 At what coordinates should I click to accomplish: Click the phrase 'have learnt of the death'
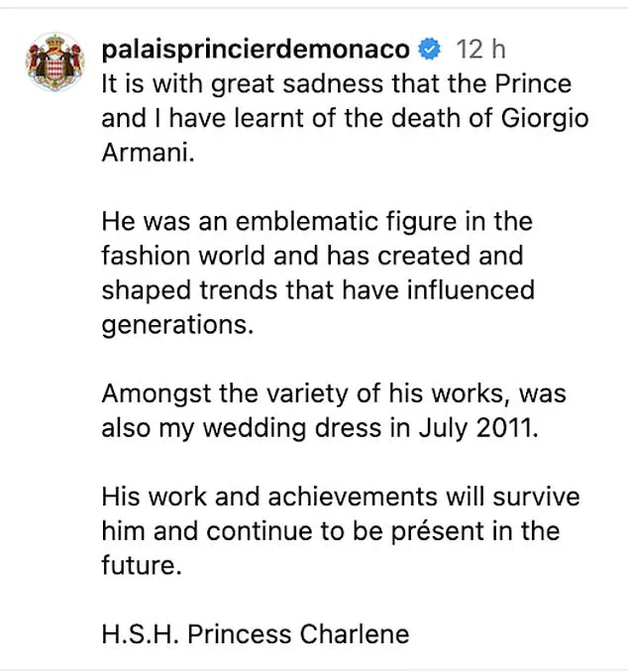point(316,118)
